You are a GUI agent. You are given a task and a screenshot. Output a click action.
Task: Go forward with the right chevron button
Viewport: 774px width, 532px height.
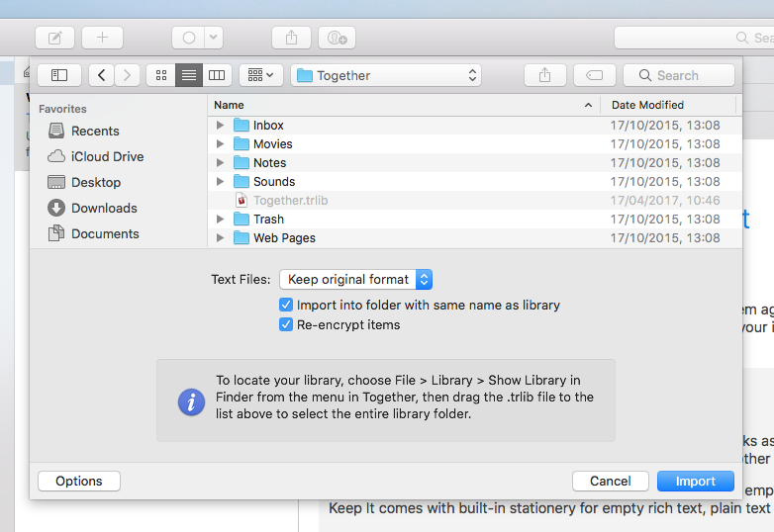pos(128,75)
